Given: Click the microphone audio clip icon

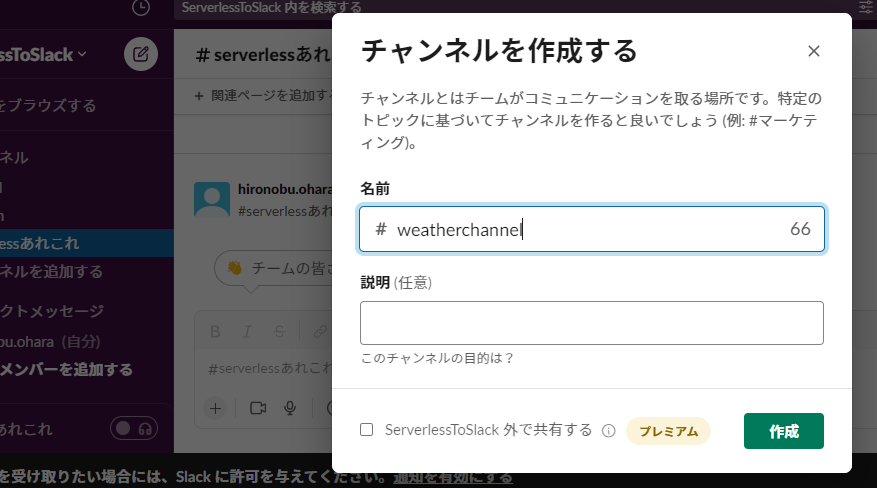Looking at the screenshot, I should coord(290,409).
